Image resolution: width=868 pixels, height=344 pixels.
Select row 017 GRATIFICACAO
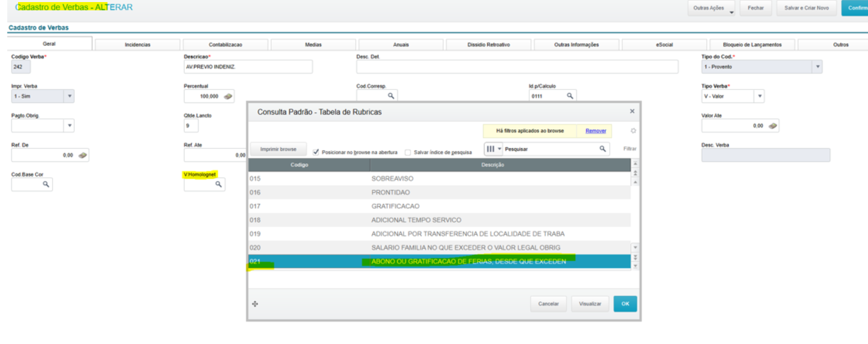click(439, 206)
